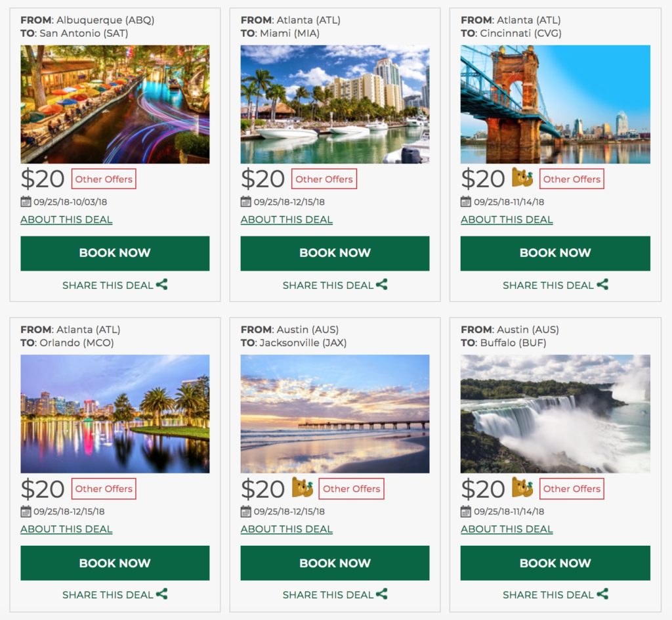Screen dimensions: 672x620
Task: Open the San Antonio River Walk photo
Action: [x=115, y=104]
